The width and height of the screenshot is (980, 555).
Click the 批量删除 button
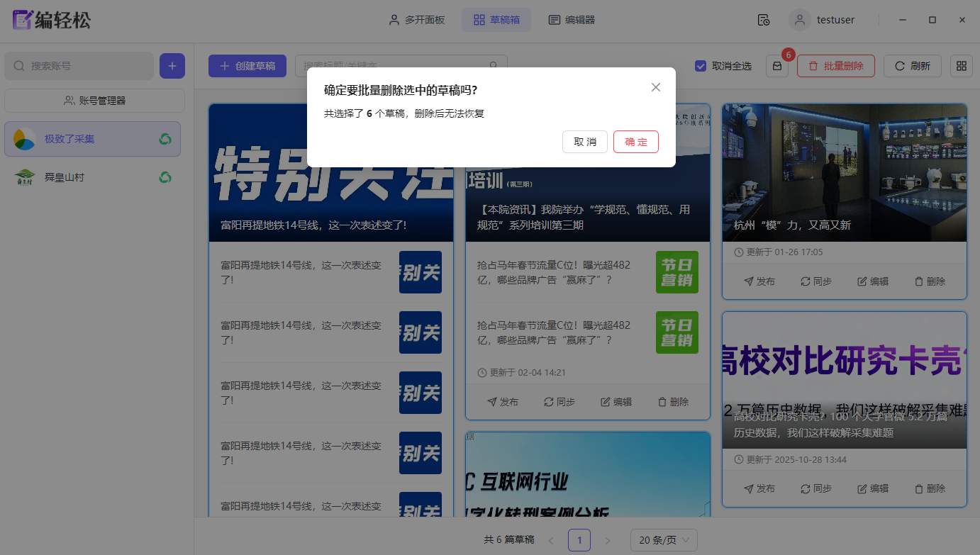836,66
